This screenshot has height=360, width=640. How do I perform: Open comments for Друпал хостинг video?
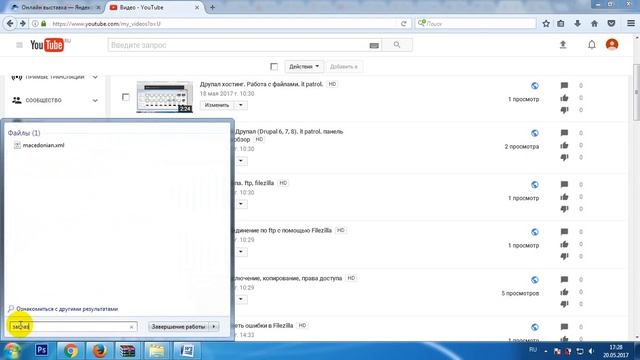[564, 86]
